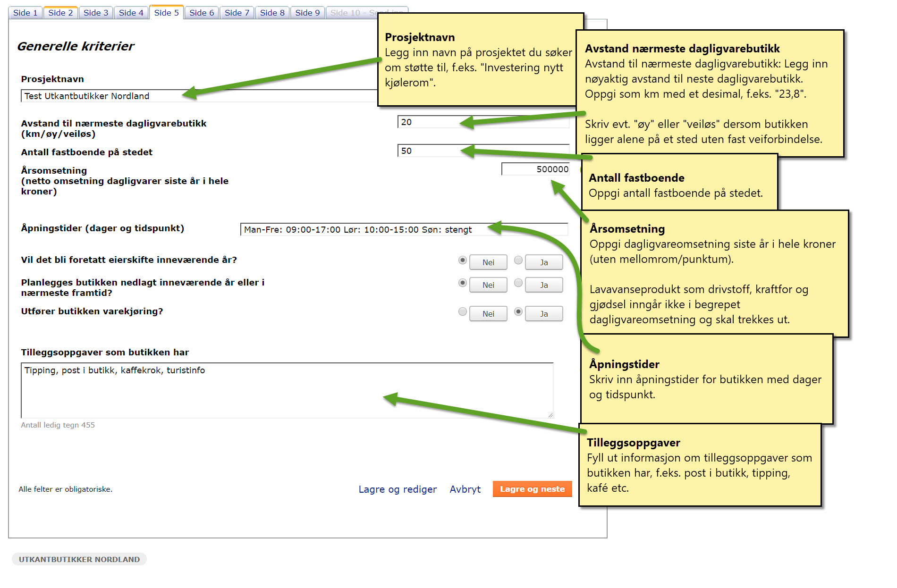Click the Tilleggsoppgaver text area
The width and height of the screenshot is (897, 588).
[x=287, y=390]
